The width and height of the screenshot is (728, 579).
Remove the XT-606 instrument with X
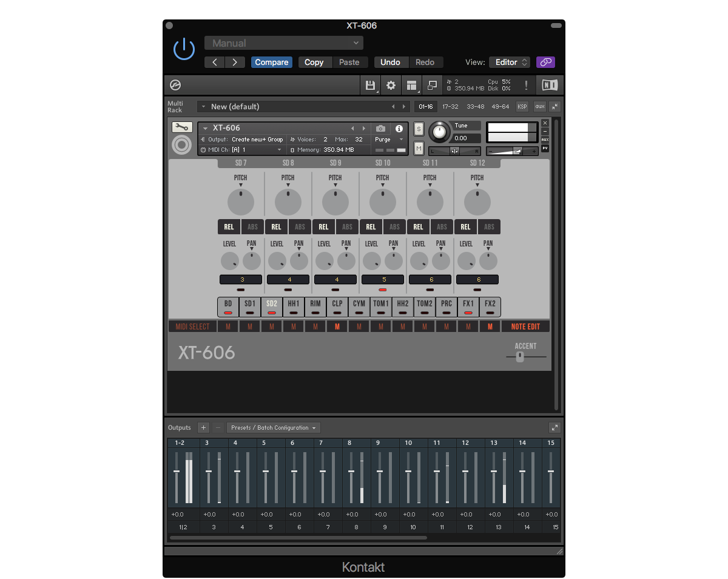(x=545, y=123)
